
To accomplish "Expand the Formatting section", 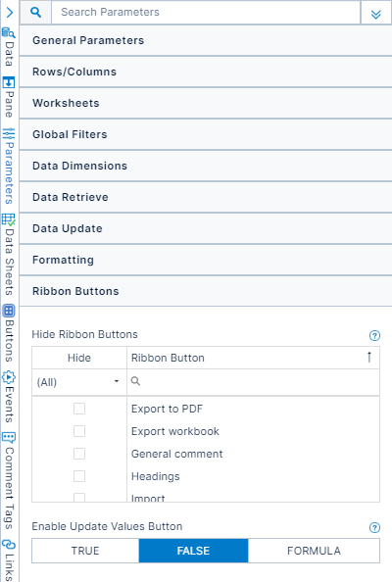I will point(206,260).
